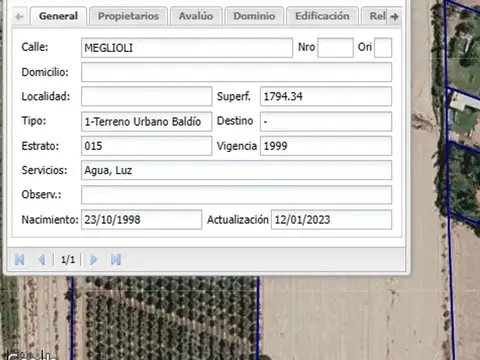This screenshot has width=480, height=360.
Task: Click the Actualización field 12/01/2023
Action: (331, 219)
